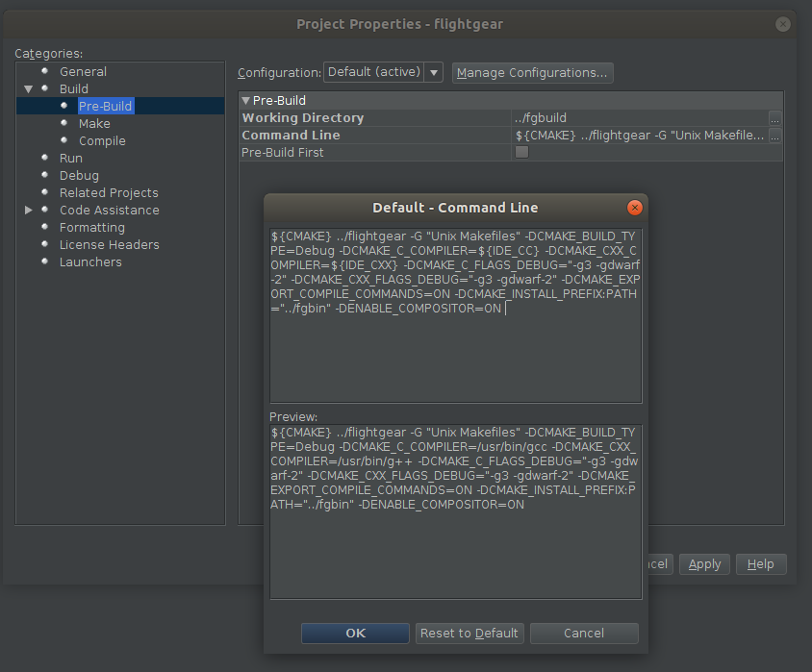Select the Launchers category
This screenshot has width=812, height=672.
pos(90,262)
